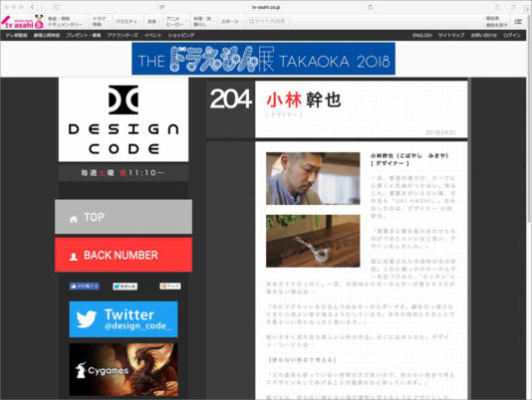The width and height of the screenshot is (532, 400).
Task: Switch to the ENGLISH site link
Action: [x=422, y=35]
